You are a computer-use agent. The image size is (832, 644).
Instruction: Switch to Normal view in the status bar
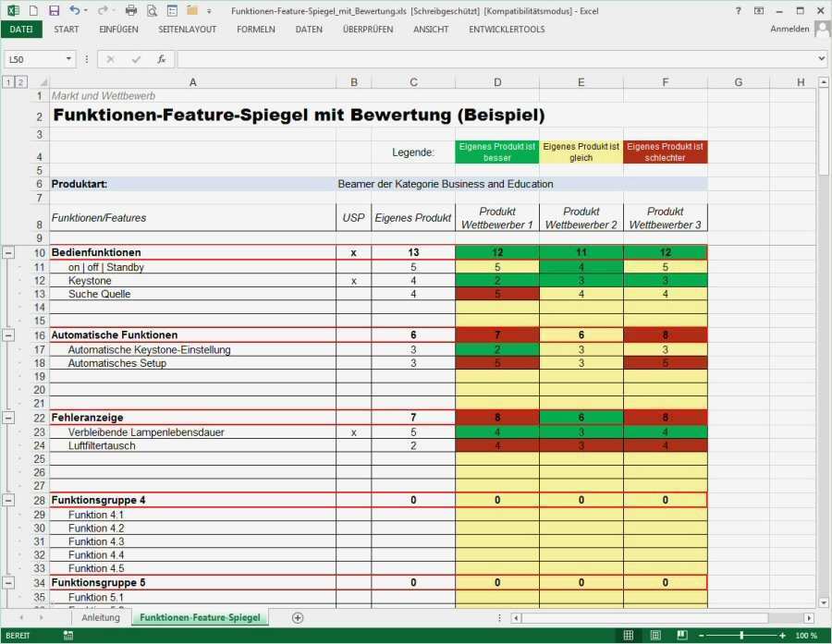click(628, 636)
